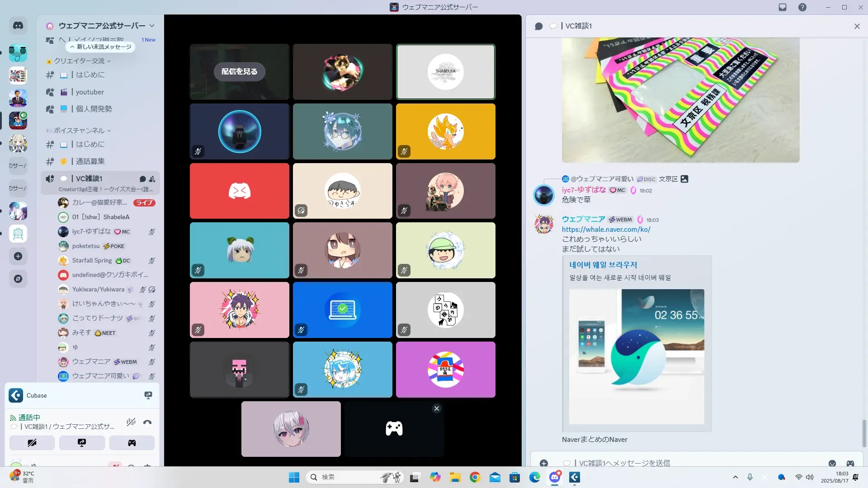Stream Cubase using the share icon
The image size is (868, 488).
[x=148, y=395]
